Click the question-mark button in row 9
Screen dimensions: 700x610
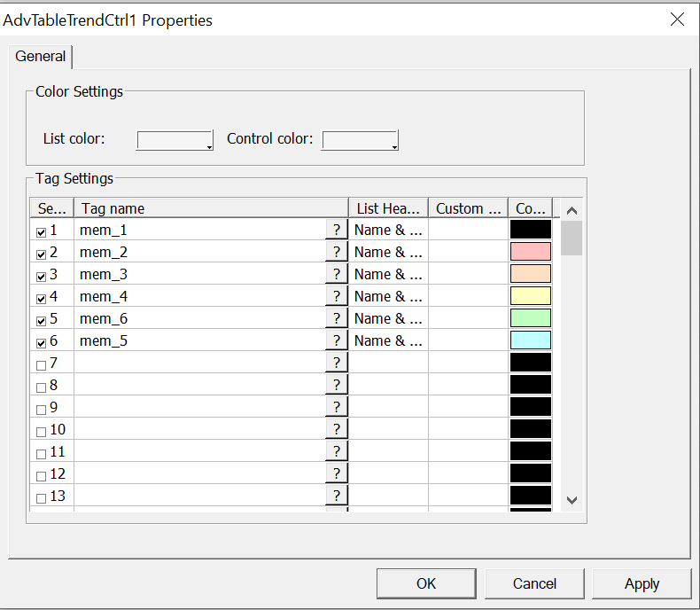337,407
